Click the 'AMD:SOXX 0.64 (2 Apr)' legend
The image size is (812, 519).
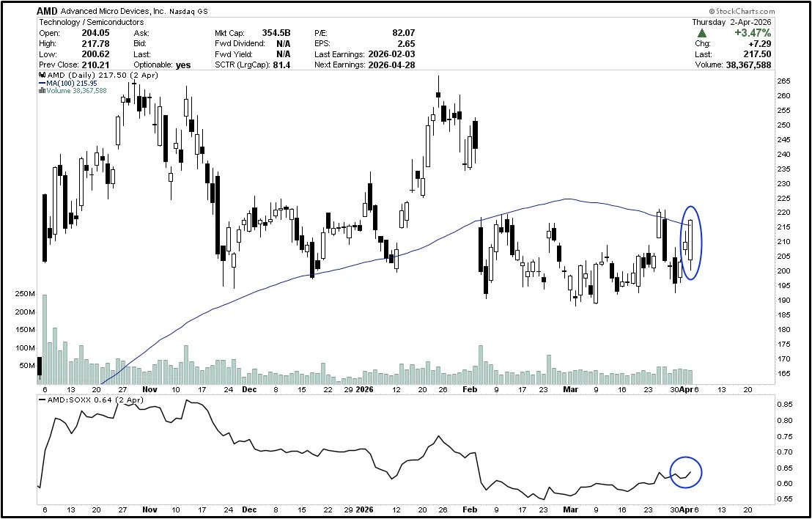pyautogui.click(x=95, y=400)
